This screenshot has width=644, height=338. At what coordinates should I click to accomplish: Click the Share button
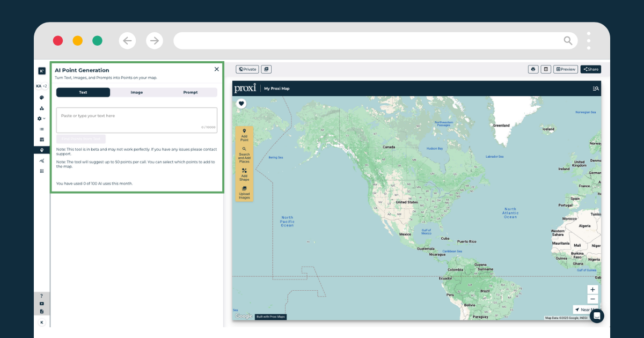[591, 69]
